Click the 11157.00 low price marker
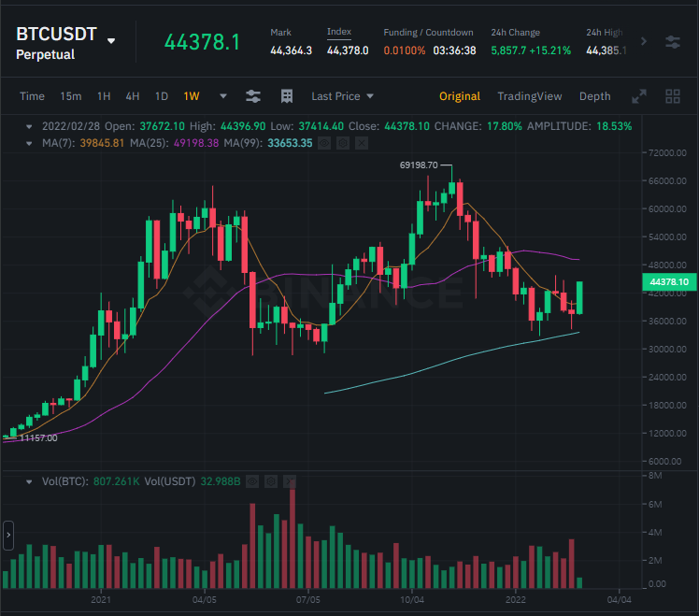 [39, 438]
